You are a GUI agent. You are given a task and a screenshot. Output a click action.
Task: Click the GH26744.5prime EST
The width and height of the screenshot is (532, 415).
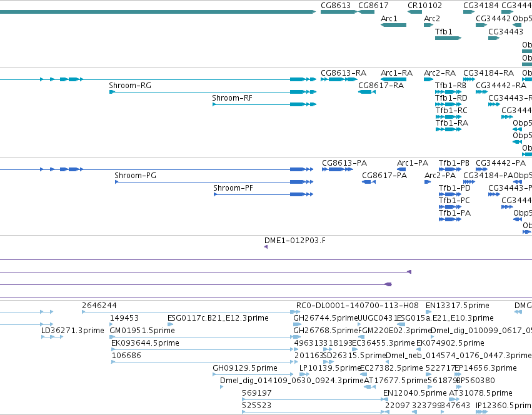pos(298,324)
